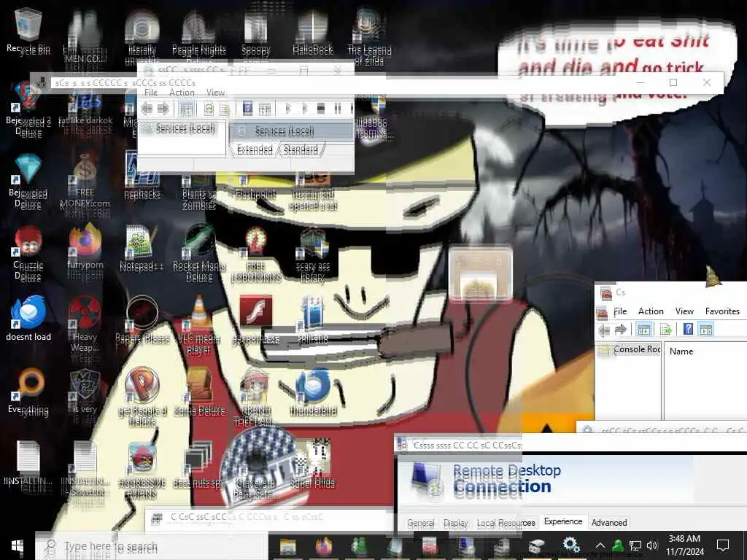
Task: Click Back arrow in Services toolbar
Action: pyautogui.click(x=147, y=109)
